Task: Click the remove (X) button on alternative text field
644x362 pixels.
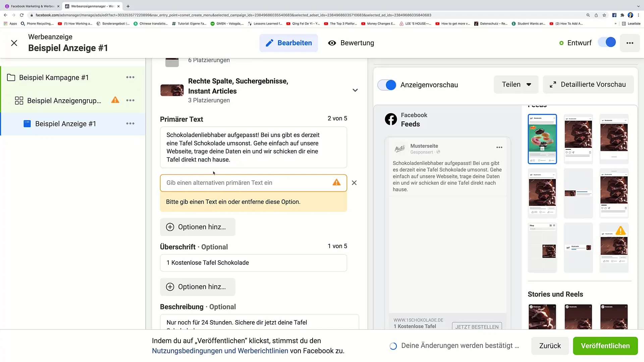Action: point(354,183)
